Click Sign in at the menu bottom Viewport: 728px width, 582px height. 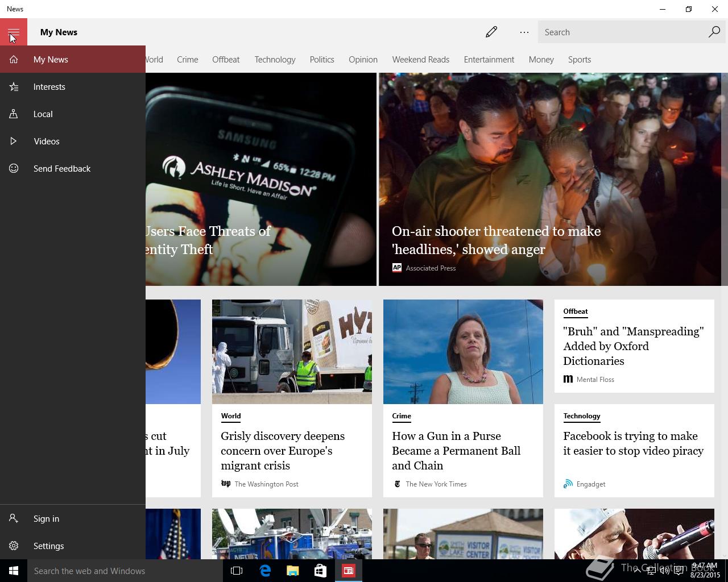(73, 518)
